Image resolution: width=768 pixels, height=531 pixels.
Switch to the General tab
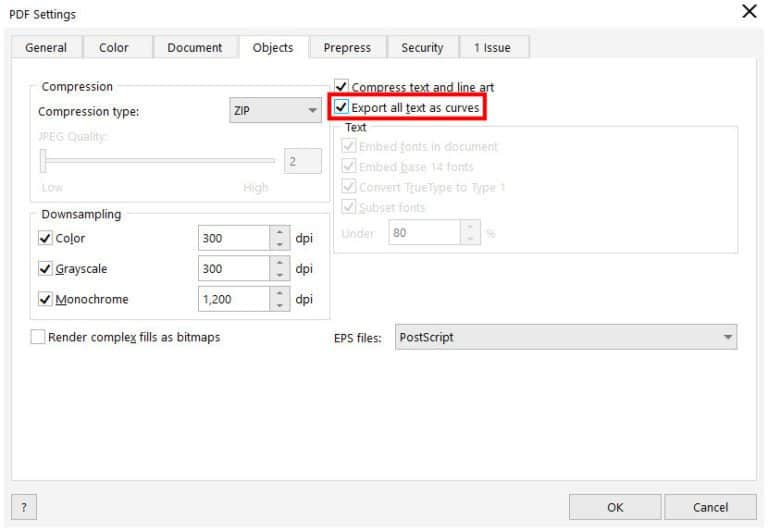[x=46, y=48]
